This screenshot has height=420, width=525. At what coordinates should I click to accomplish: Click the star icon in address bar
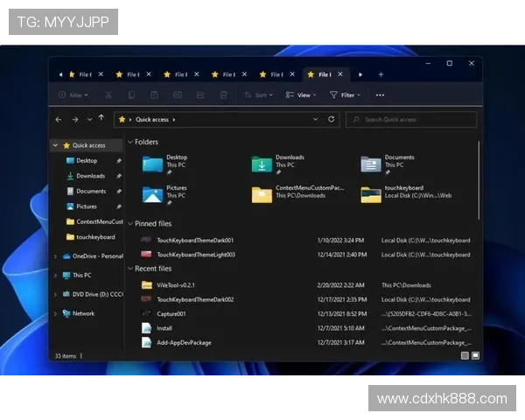tap(122, 120)
